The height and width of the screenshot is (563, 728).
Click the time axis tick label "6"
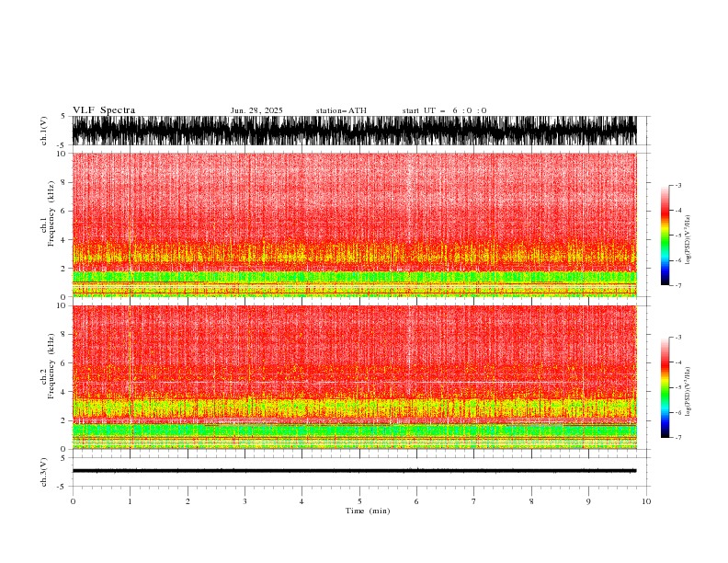416,501
